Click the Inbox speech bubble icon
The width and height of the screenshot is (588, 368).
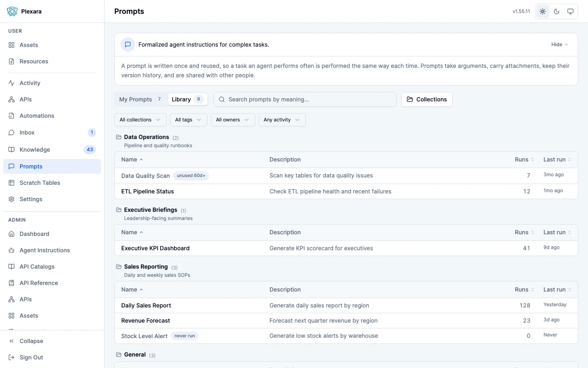point(11,132)
